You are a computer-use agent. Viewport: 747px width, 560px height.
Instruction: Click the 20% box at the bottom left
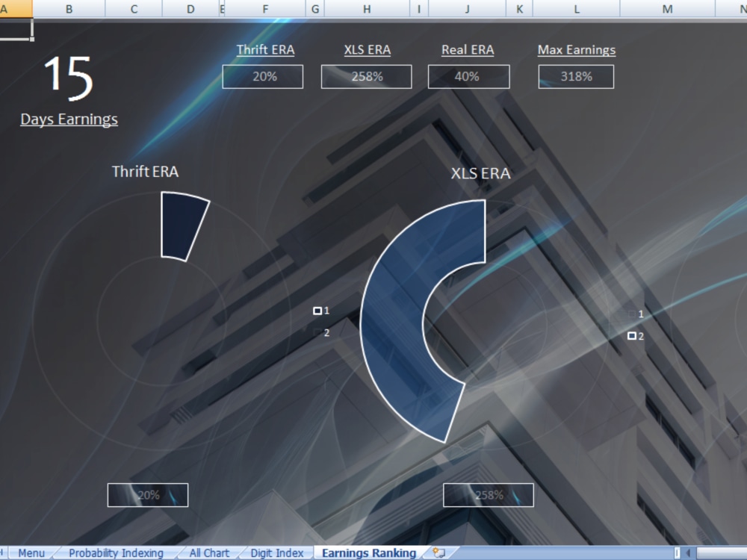pyautogui.click(x=147, y=494)
